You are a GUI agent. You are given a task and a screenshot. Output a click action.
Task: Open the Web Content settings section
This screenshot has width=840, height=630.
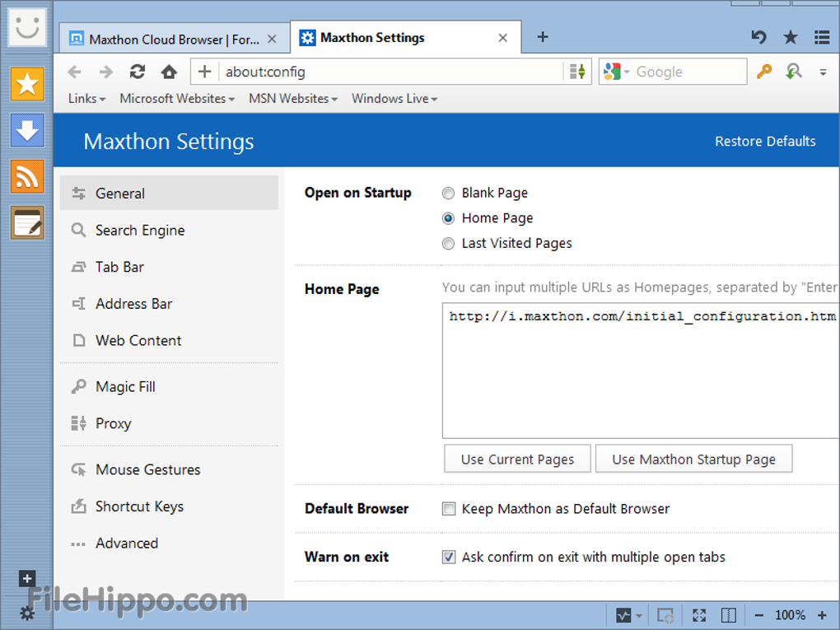click(169, 340)
